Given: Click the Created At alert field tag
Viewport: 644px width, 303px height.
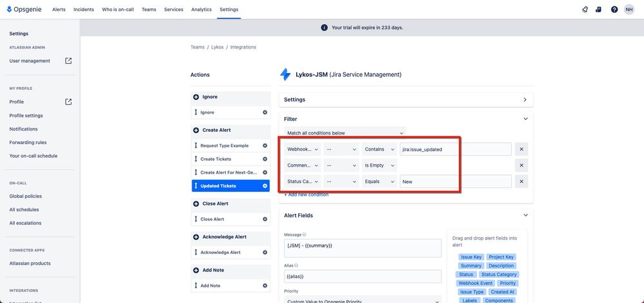Looking at the screenshot, I should click(502, 292).
